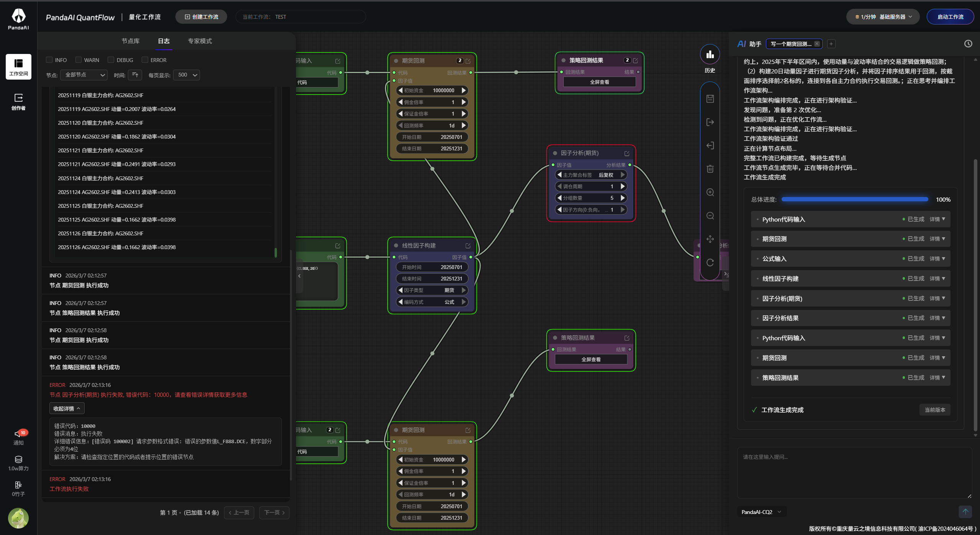This screenshot has height=535, width=980.
Task: Toggle the 时间 sort order icon
Action: (135, 75)
